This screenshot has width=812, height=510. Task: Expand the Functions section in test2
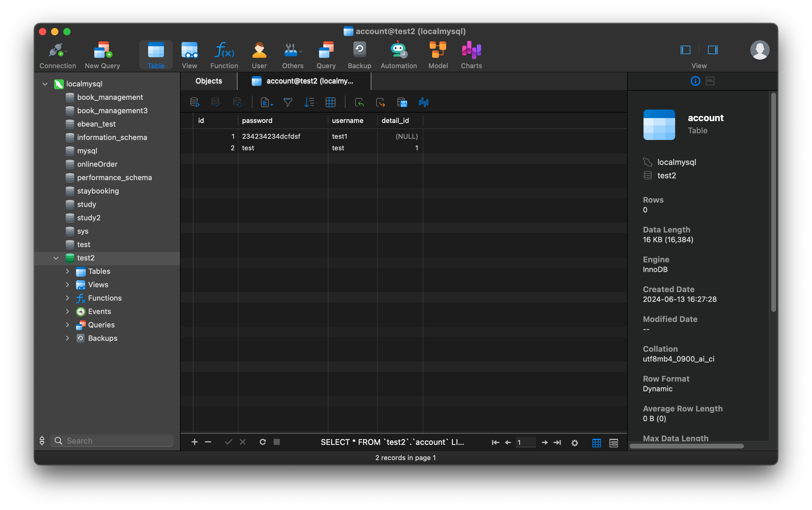(x=68, y=298)
